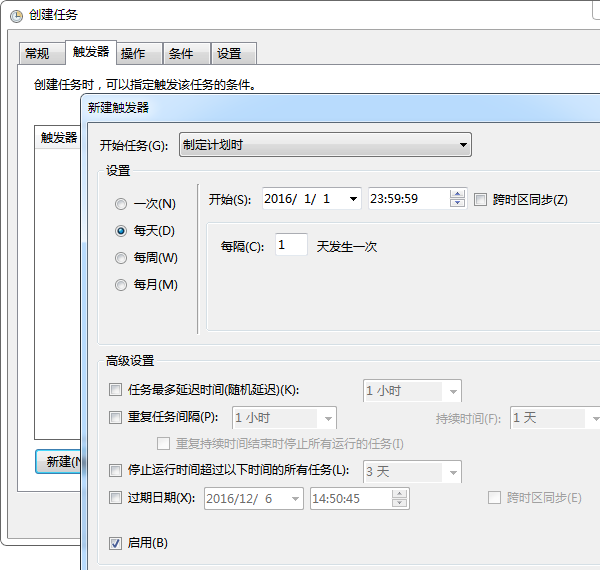Toggle 任务最多延迟时间 random delay checkbox

pos(115,390)
